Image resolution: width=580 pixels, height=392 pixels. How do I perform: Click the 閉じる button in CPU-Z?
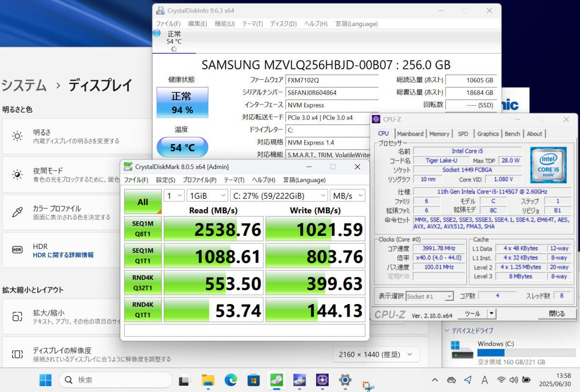[556, 313]
